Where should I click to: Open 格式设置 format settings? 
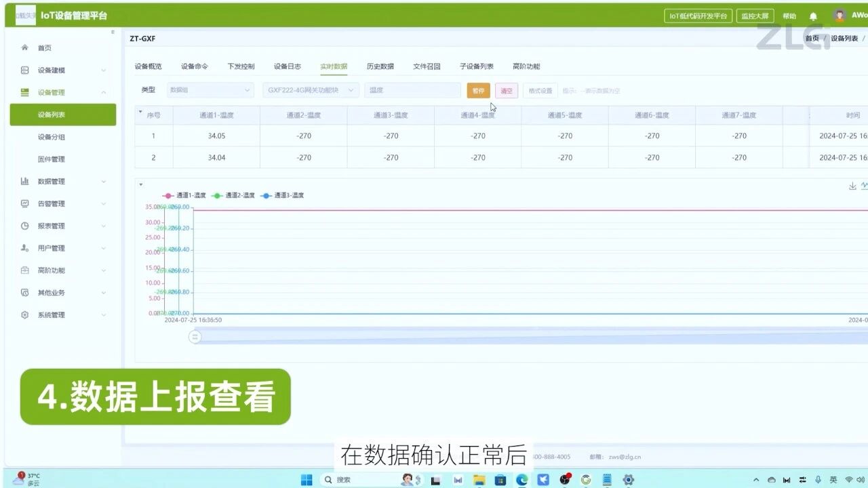click(539, 89)
